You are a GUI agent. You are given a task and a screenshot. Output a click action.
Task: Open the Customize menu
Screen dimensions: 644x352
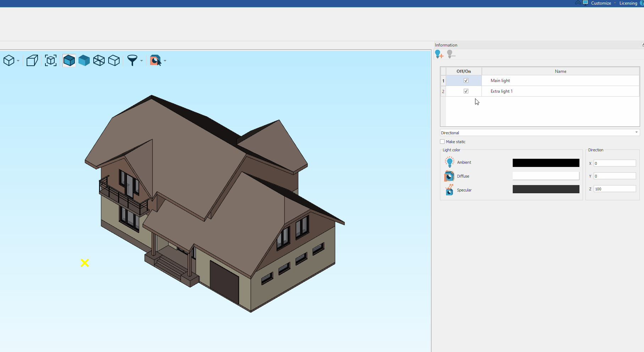601,3
